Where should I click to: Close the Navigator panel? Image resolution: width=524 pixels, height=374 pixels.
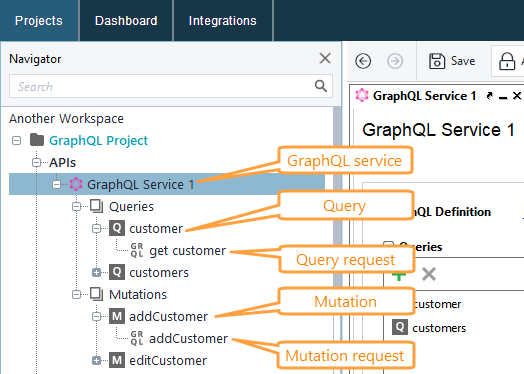click(325, 58)
